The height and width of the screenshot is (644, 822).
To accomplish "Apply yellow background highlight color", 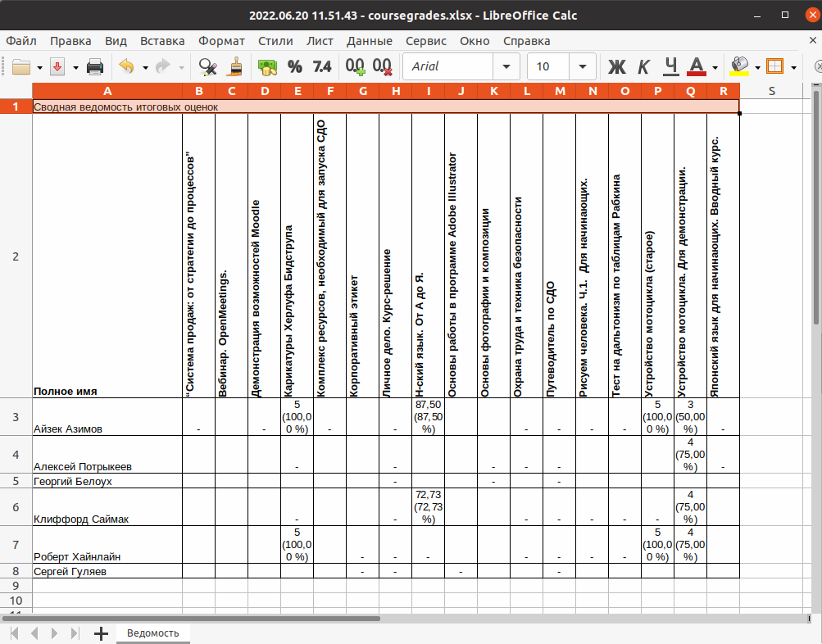I will [738, 66].
